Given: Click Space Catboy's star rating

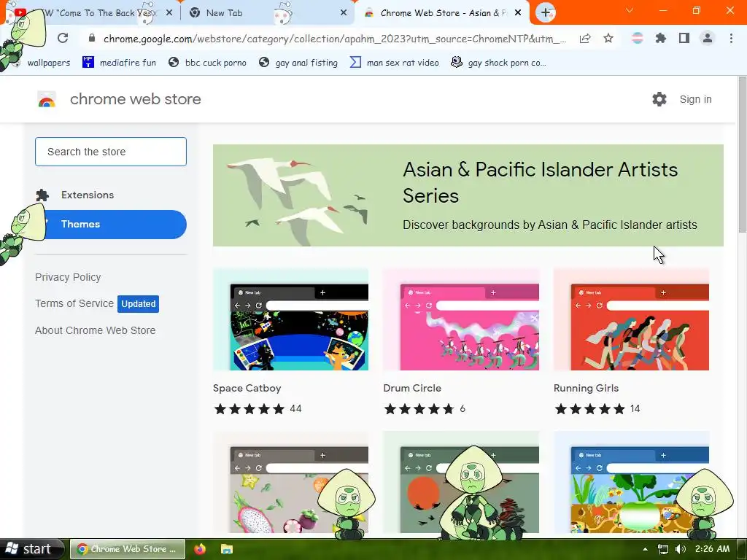Looking at the screenshot, I should coord(249,409).
